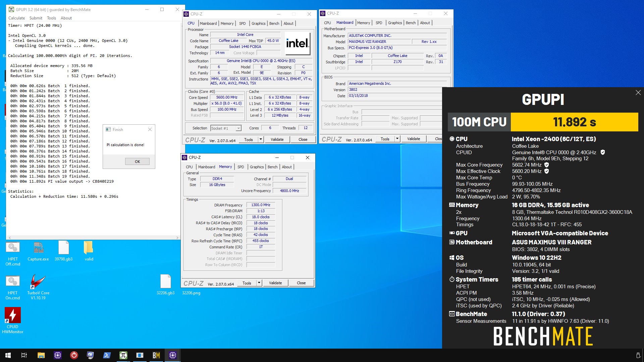The image size is (644, 362).
Task: Click GPUPI horizontal scrollbar right arrow
Action: (x=177, y=238)
